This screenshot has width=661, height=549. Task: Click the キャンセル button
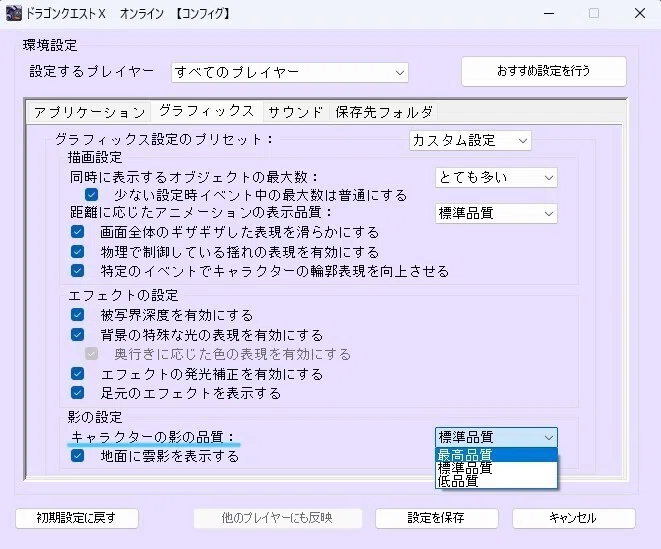573,518
